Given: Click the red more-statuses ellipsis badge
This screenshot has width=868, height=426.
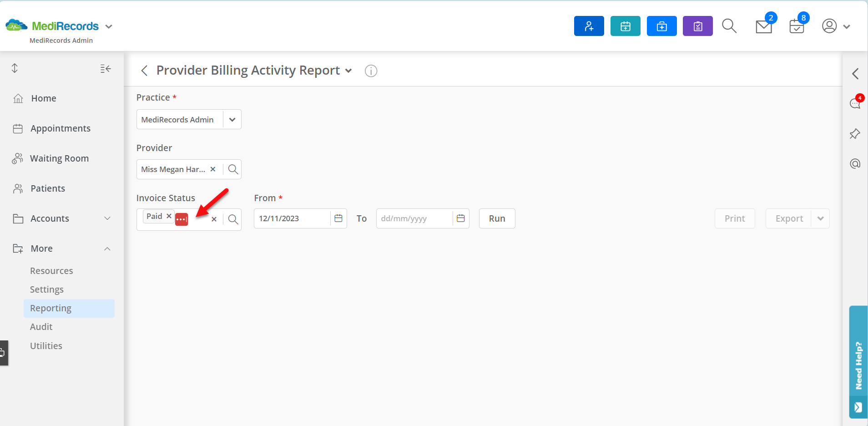Looking at the screenshot, I should [x=182, y=219].
